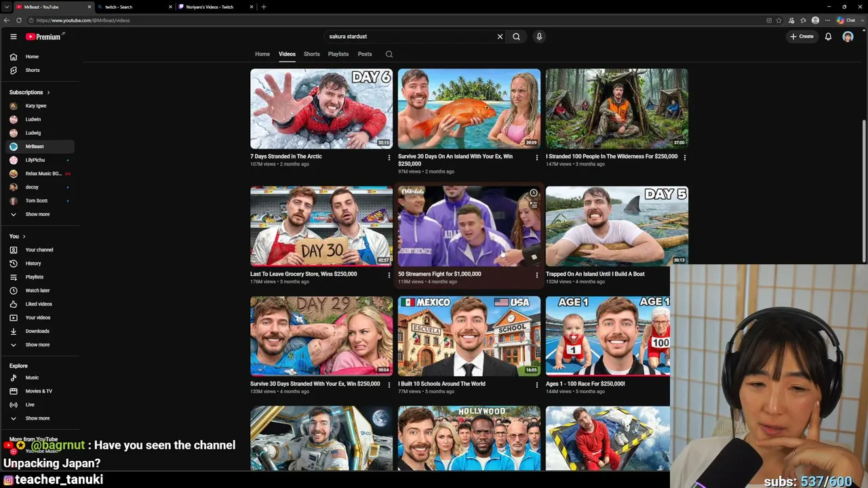Open Live under Explore

pyautogui.click(x=41, y=405)
